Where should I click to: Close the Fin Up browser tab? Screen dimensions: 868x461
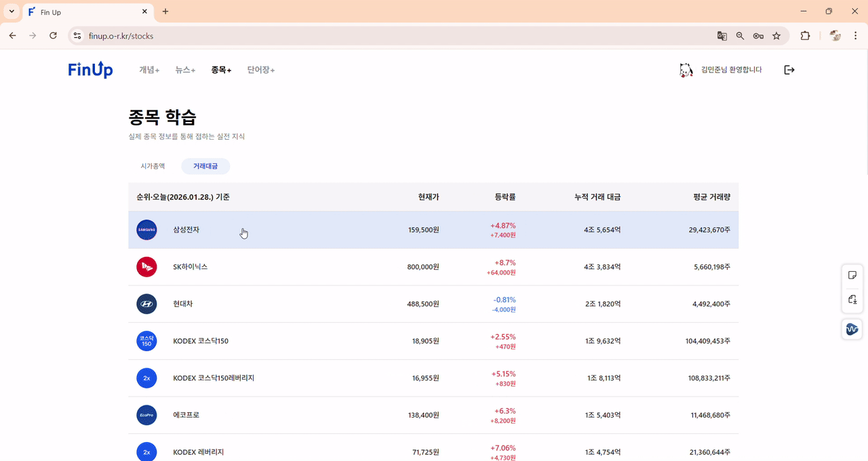pyautogui.click(x=144, y=12)
